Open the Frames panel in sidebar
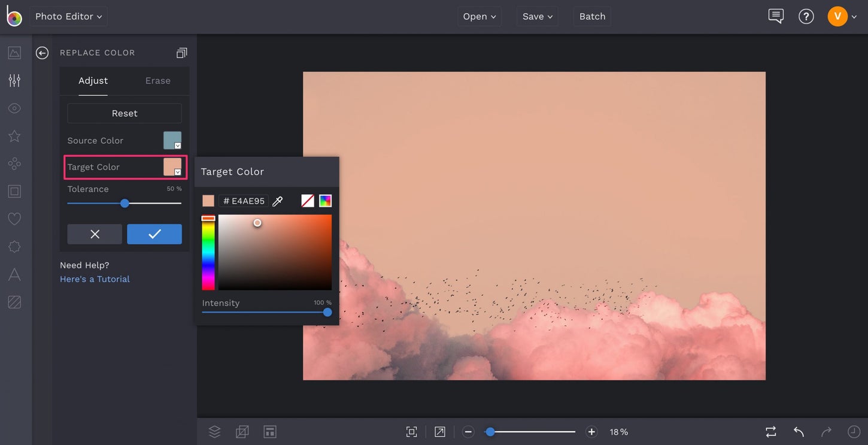 tap(14, 190)
